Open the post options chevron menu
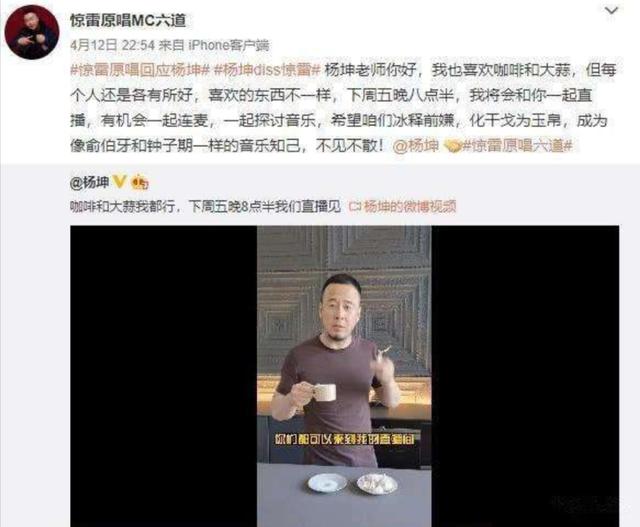 [x=611, y=11]
